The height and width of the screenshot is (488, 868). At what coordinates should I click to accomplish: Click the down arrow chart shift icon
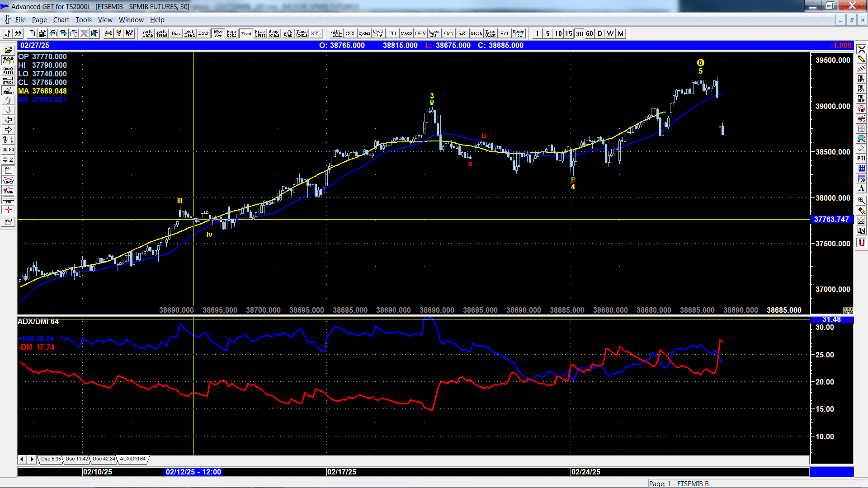click(x=8, y=110)
